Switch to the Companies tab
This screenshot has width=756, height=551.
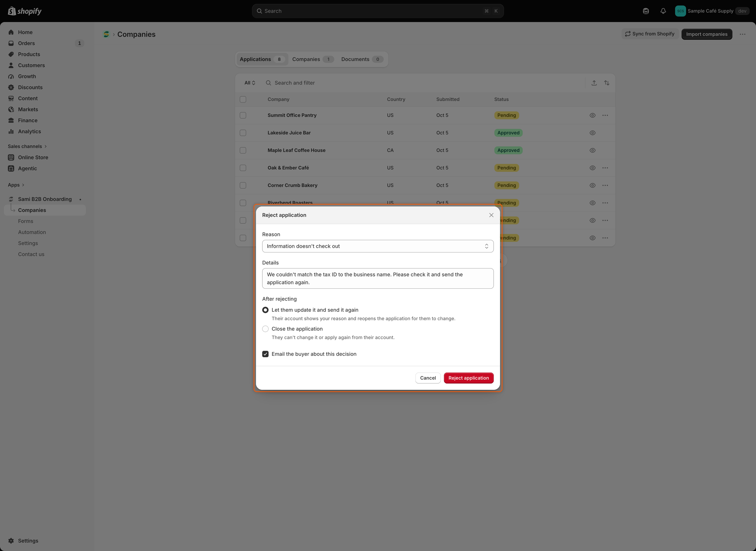pyautogui.click(x=312, y=60)
